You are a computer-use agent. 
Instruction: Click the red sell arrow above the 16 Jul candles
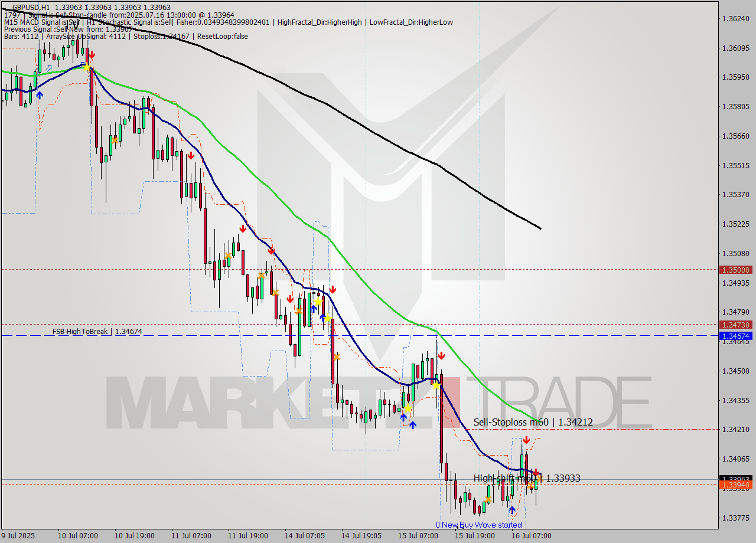(527, 440)
